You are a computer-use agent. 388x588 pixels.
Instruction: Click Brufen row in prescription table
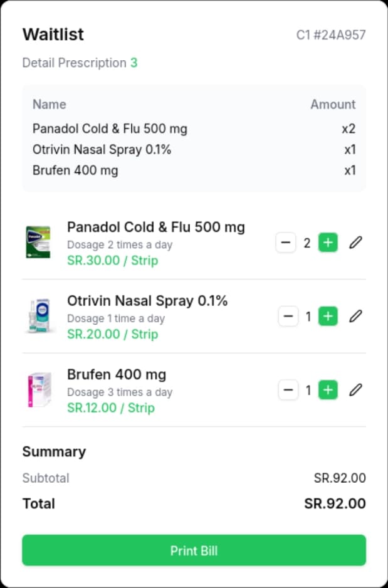(75, 171)
